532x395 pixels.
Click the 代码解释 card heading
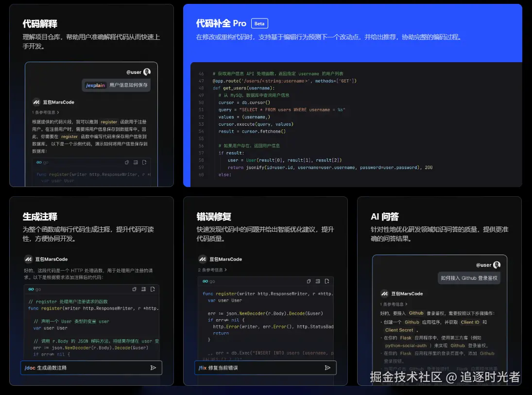[40, 24]
